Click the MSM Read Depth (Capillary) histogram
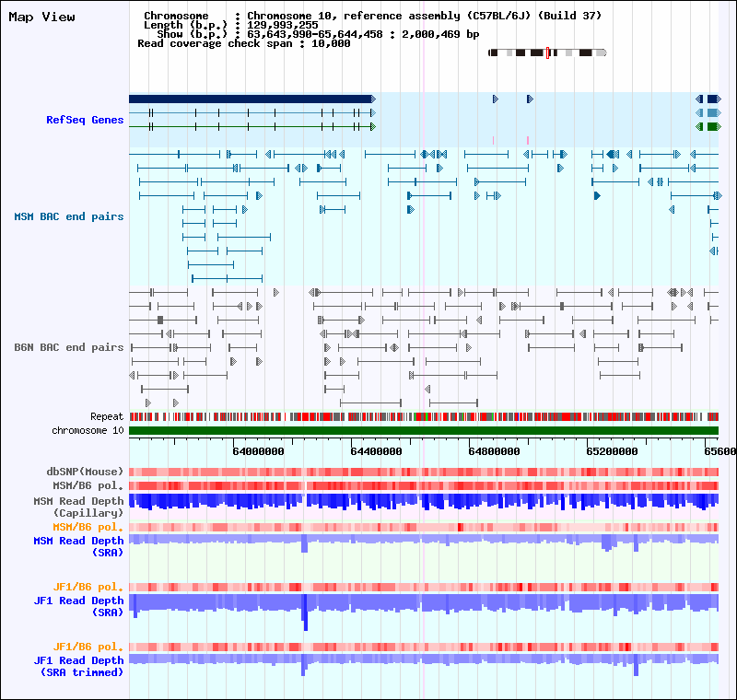The height and width of the screenshot is (700, 737). [424, 502]
